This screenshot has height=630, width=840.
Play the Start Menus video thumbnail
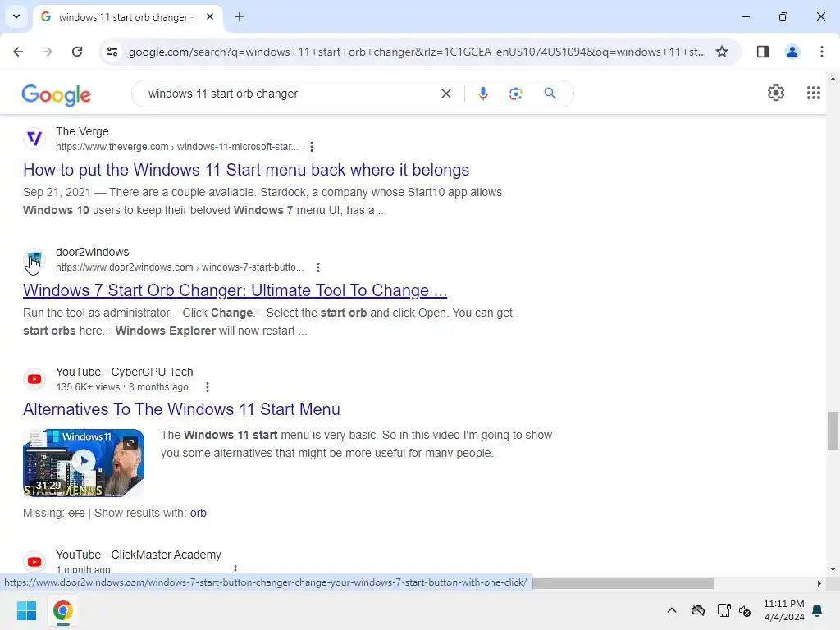tap(84, 463)
